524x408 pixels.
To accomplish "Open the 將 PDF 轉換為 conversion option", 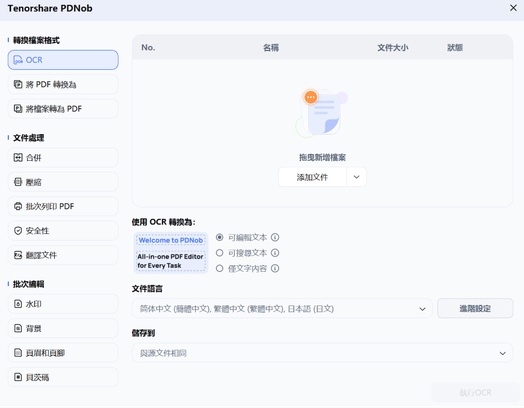I will 63,85.
